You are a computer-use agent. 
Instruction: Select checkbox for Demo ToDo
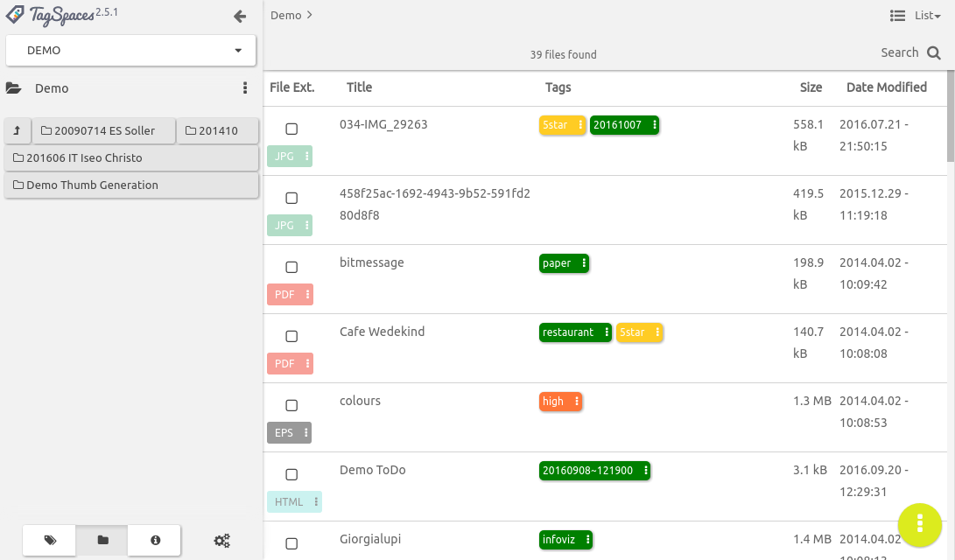pos(291,474)
